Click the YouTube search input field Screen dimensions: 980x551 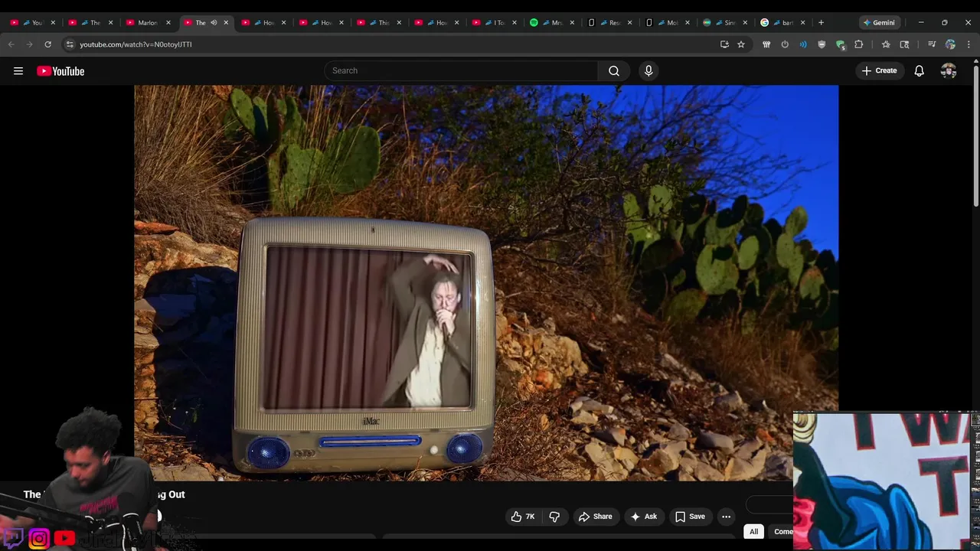coord(461,70)
